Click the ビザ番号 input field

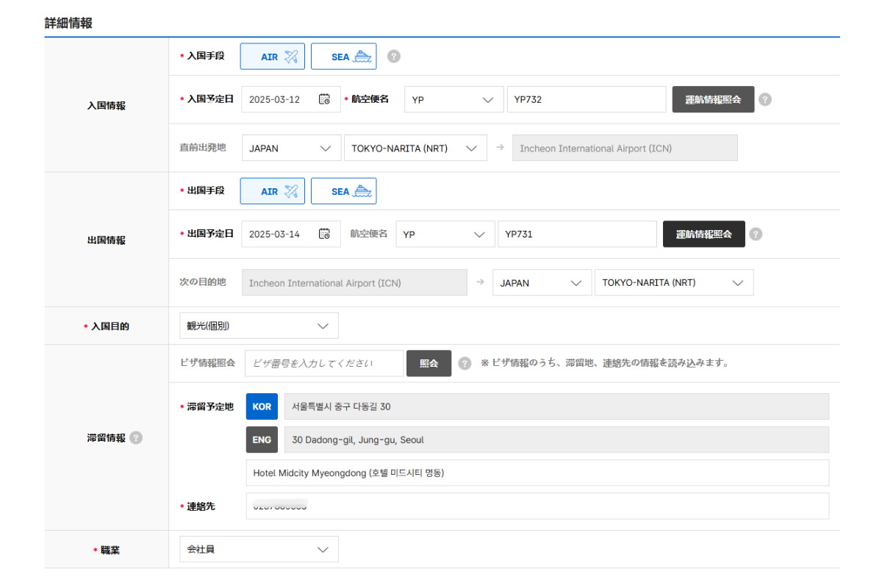coord(324,363)
